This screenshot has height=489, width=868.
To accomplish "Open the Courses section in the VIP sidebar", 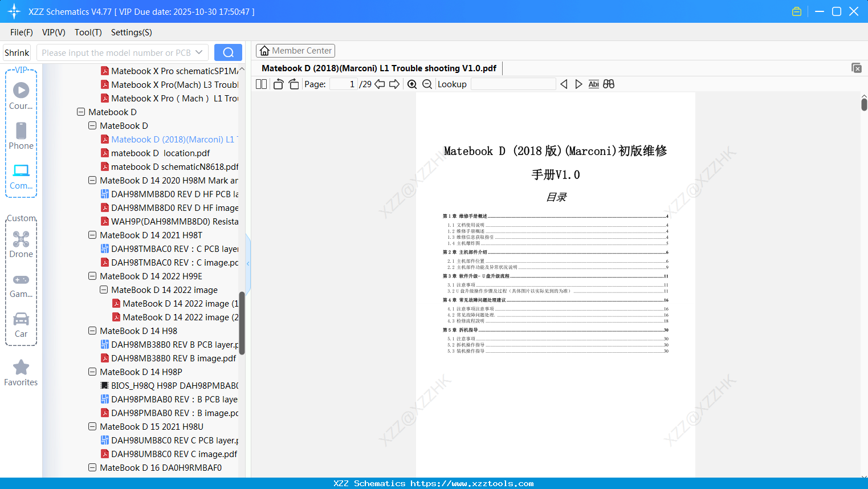I will pyautogui.click(x=21, y=96).
